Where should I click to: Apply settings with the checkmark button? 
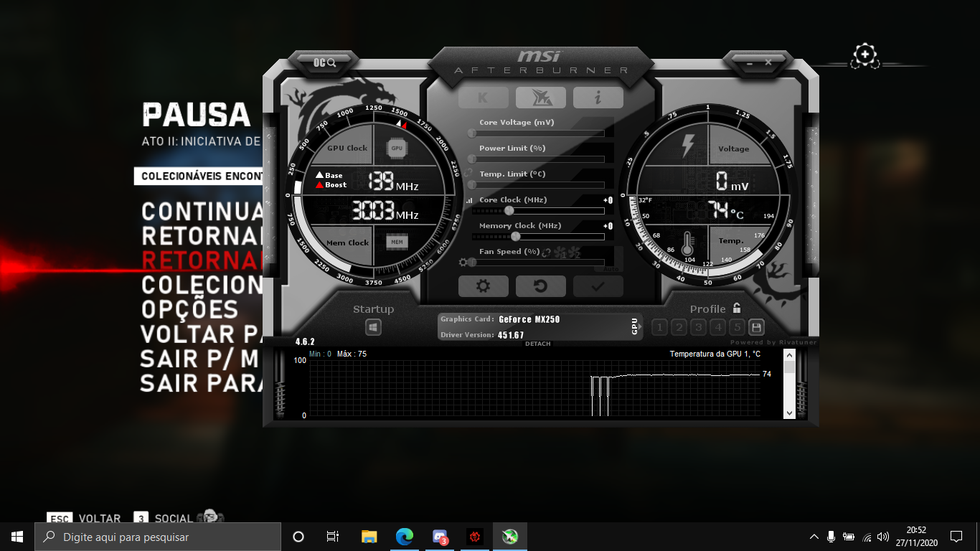598,286
